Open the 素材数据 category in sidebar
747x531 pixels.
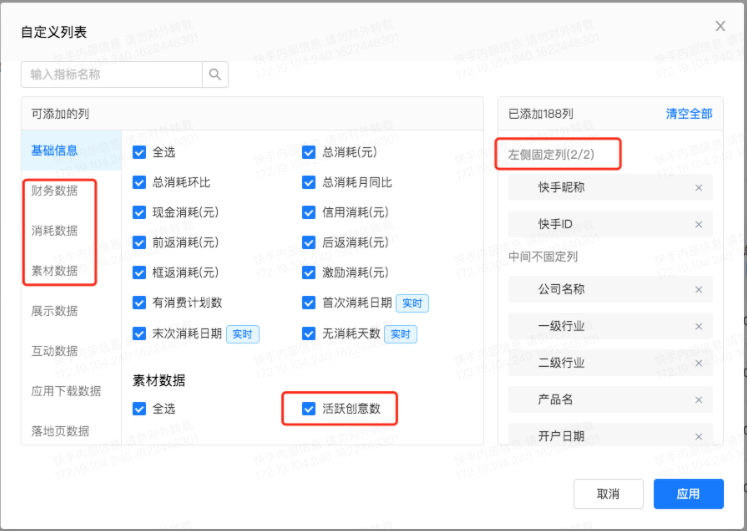(x=54, y=271)
